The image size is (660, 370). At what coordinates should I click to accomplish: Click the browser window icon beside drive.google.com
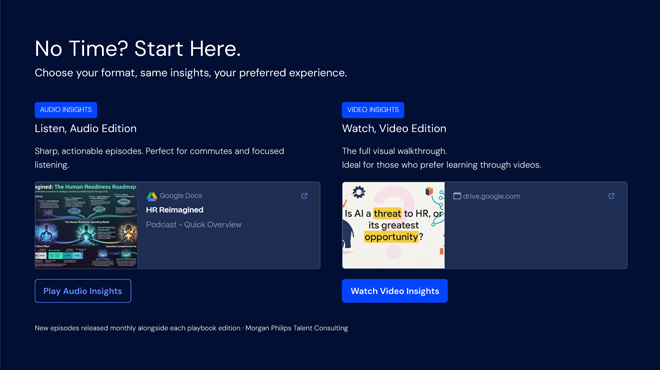click(457, 196)
